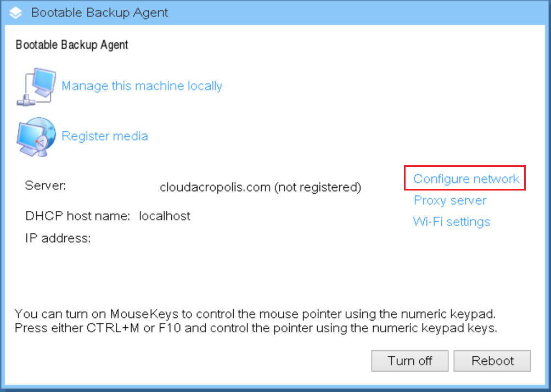Screen dimensions: 551x392
Task: Click the Server: label
Action: 46,185
